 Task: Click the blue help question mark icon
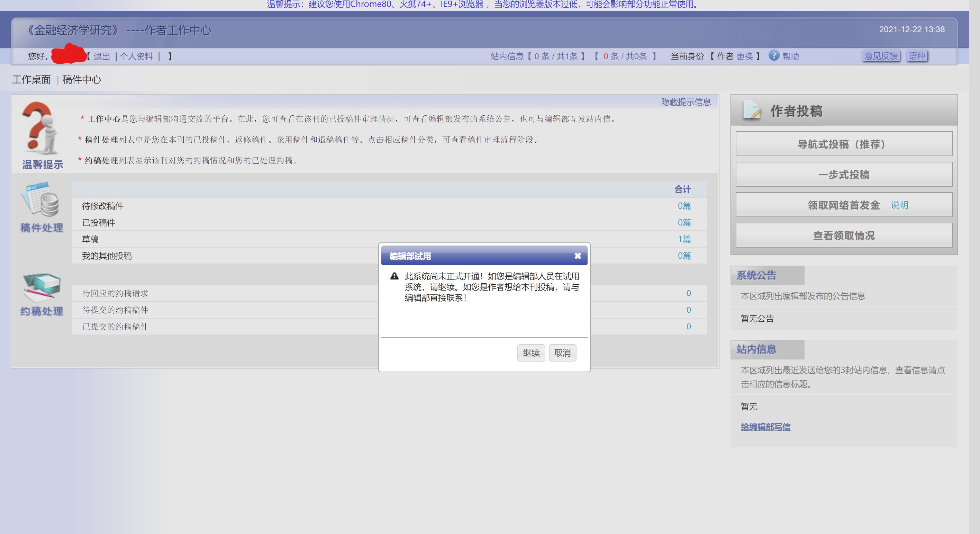[x=773, y=55]
